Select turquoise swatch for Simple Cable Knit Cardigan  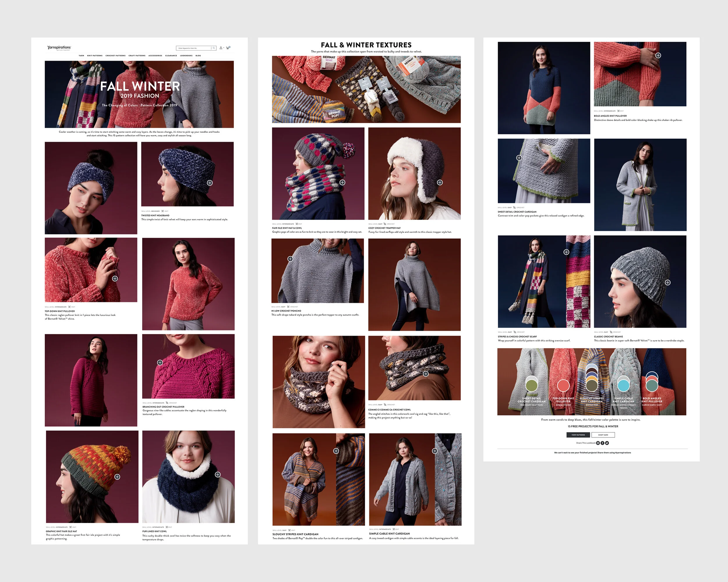[x=623, y=385]
